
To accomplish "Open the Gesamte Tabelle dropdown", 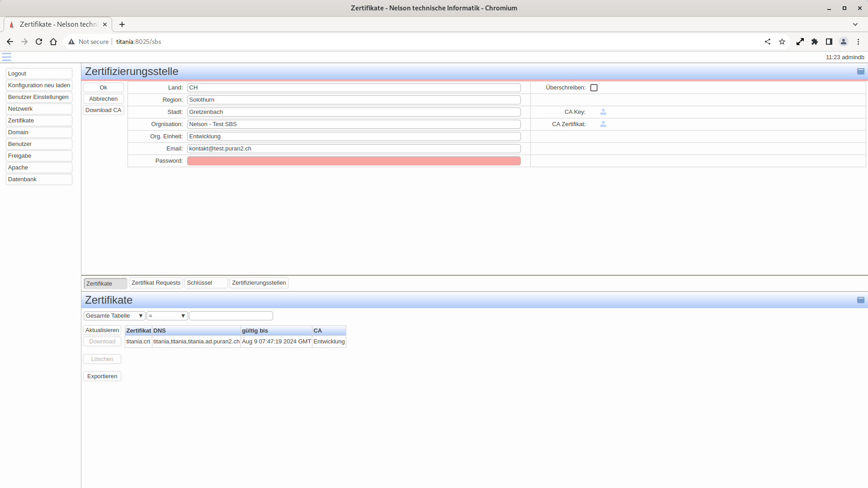I will (114, 316).
